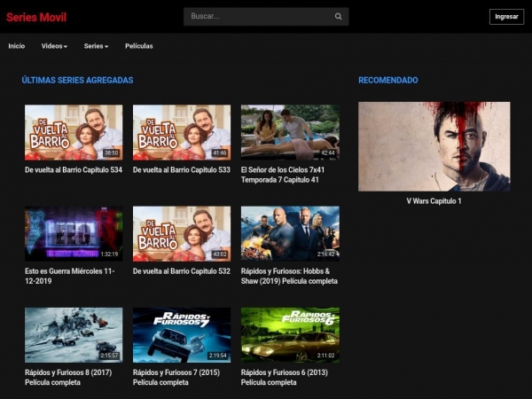532x399 pixels.
Task: Click the Ingresar login button
Action: tap(506, 17)
